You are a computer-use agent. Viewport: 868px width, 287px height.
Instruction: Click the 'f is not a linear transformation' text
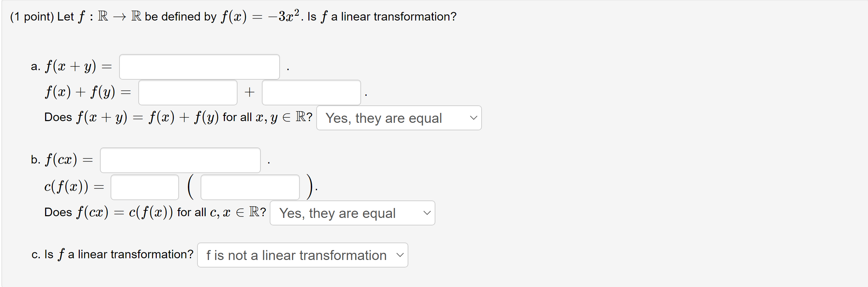click(x=296, y=255)
